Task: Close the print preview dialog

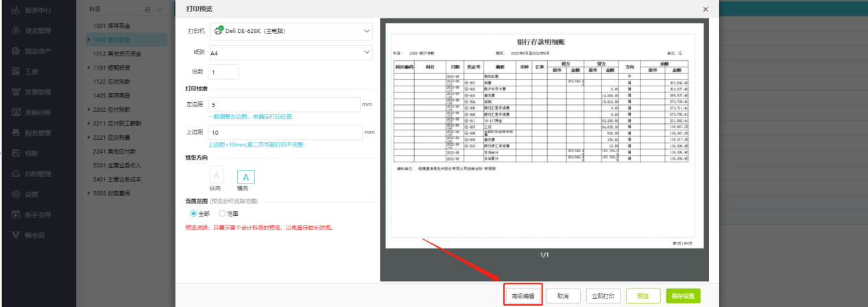Action: (x=706, y=9)
